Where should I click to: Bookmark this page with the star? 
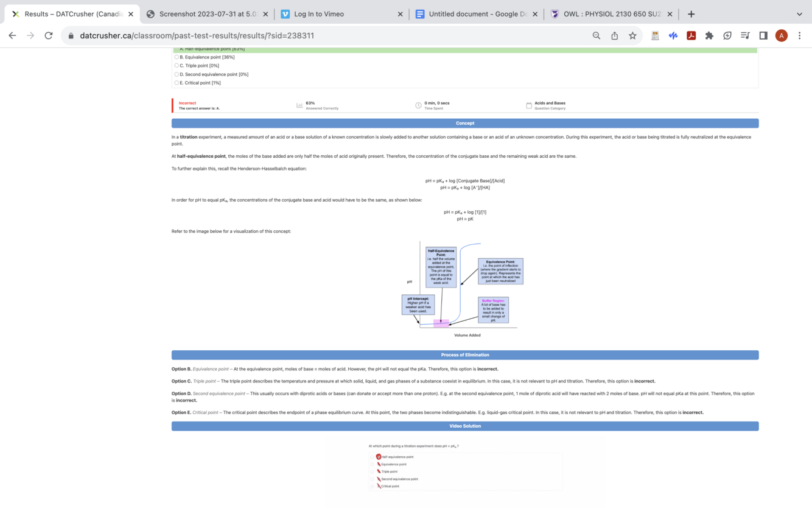coord(633,35)
